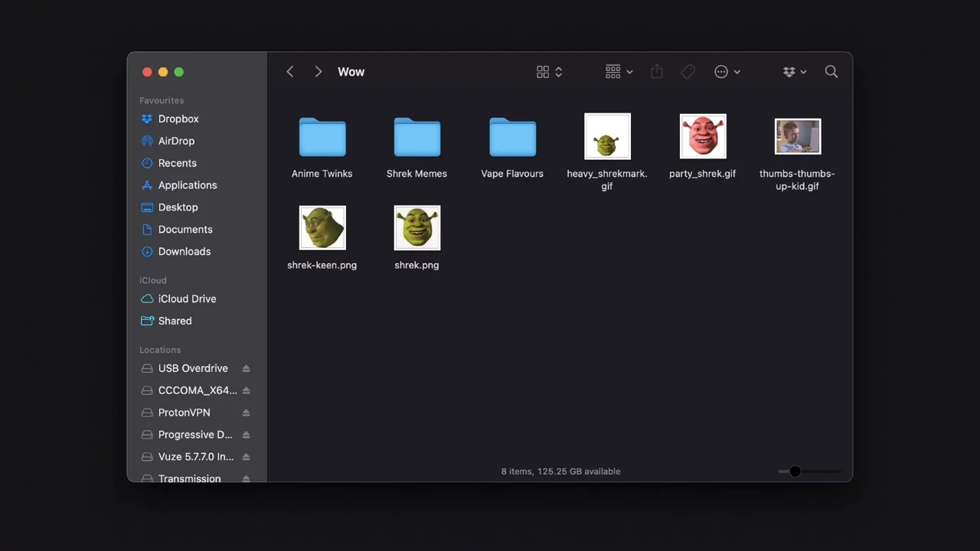Switch view using the icon grid button
The width and height of the screenshot is (980, 551).
549,72
